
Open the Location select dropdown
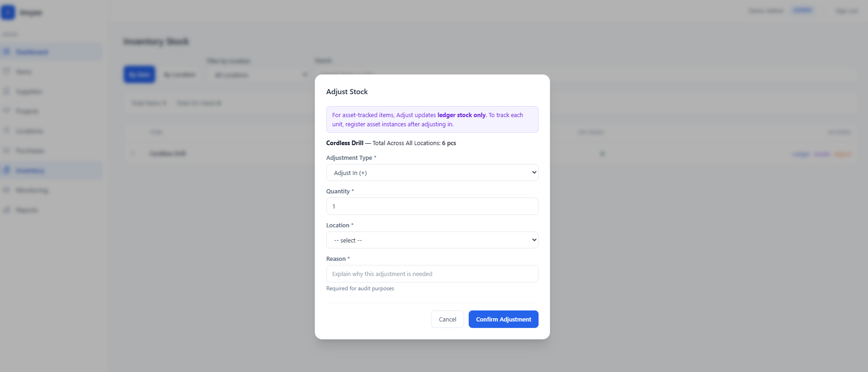coord(432,240)
